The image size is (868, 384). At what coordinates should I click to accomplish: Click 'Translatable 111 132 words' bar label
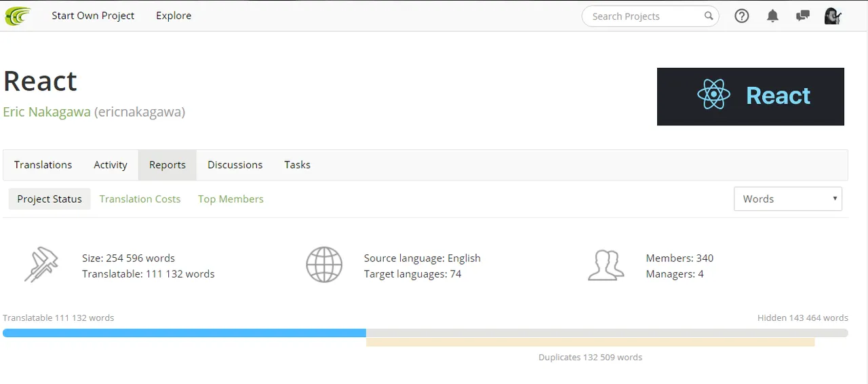[x=58, y=318]
